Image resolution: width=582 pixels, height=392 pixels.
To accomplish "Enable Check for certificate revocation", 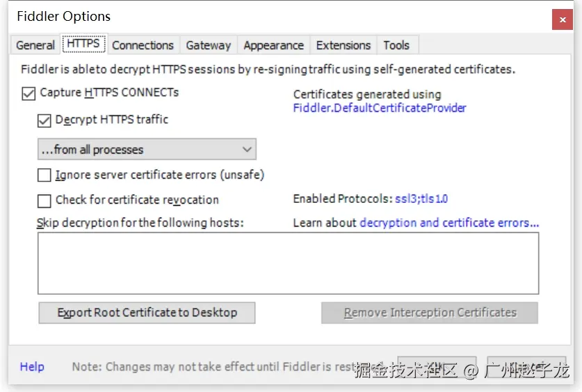I will coord(45,201).
